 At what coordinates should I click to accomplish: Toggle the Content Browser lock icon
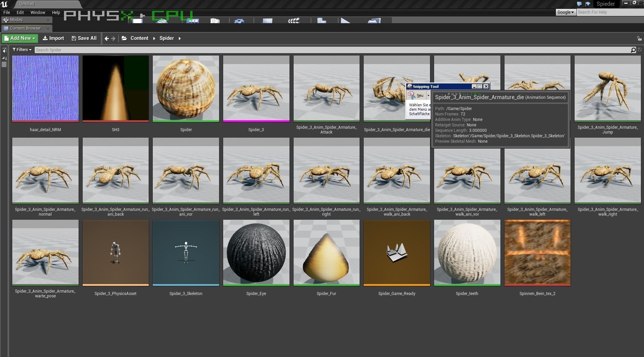639,38
